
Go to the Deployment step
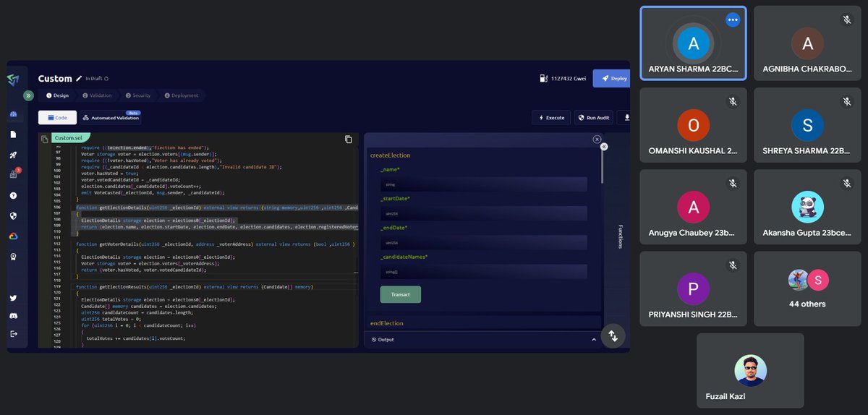181,95
